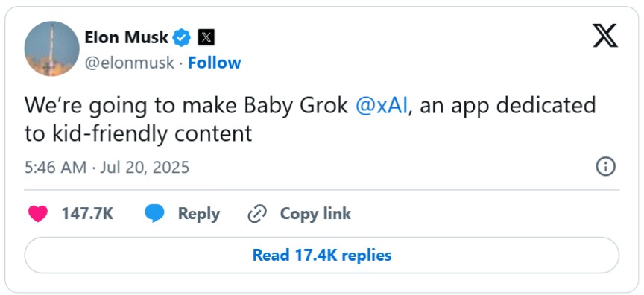Viewport: 644px width, 295px height.
Task: Click the blue verified checkmark badge
Action: tap(181, 38)
